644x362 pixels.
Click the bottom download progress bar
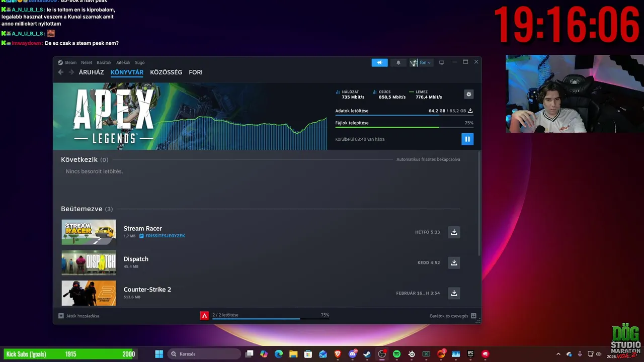tap(271, 319)
